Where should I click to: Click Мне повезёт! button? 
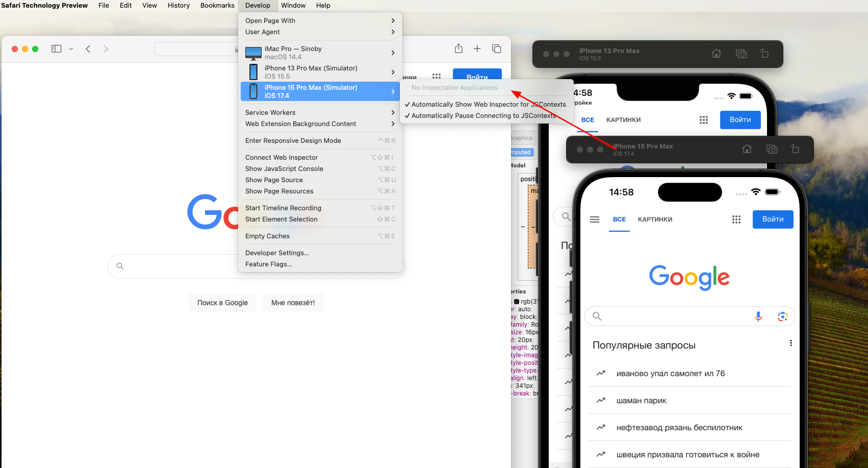click(x=293, y=303)
